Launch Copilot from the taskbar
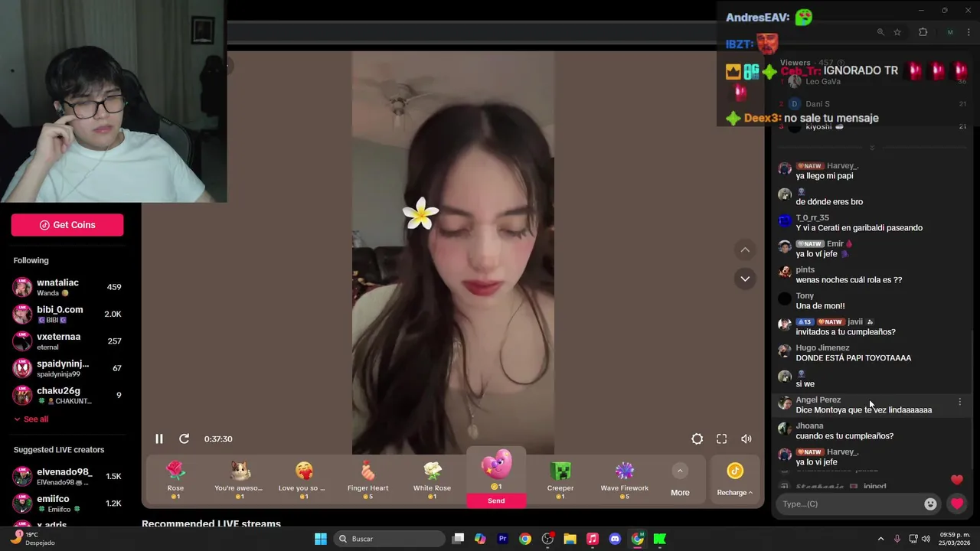Image resolution: width=980 pixels, height=551 pixels. click(480, 539)
